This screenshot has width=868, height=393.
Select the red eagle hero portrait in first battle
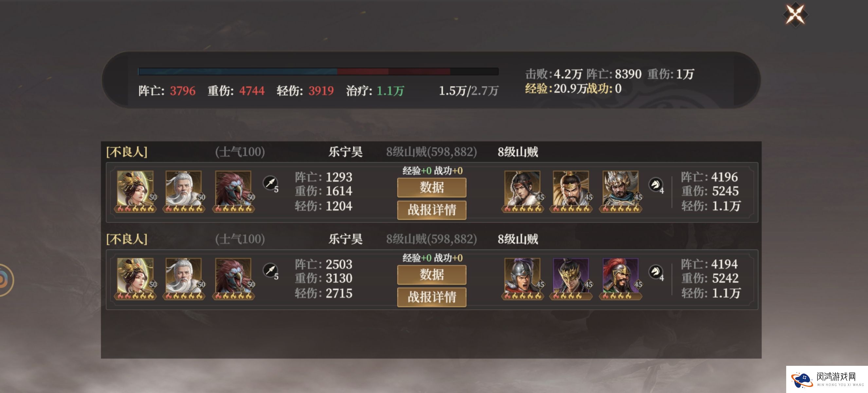(x=233, y=191)
